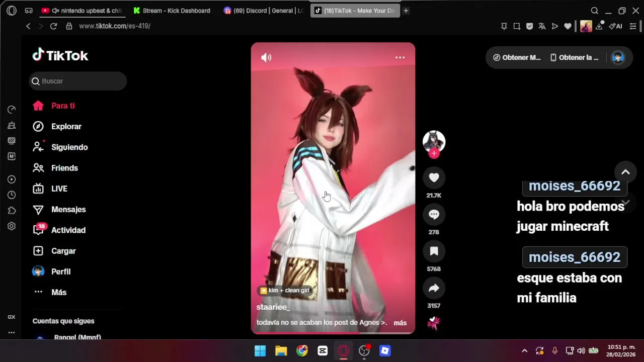This screenshot has width=644, height=362.
Task: Expand video caption with 'más'
Action: coord(400,323)
